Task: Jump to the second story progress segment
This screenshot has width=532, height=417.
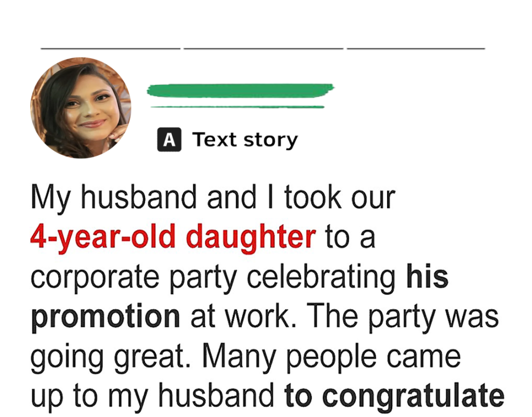Action: [x=263, y=49]
